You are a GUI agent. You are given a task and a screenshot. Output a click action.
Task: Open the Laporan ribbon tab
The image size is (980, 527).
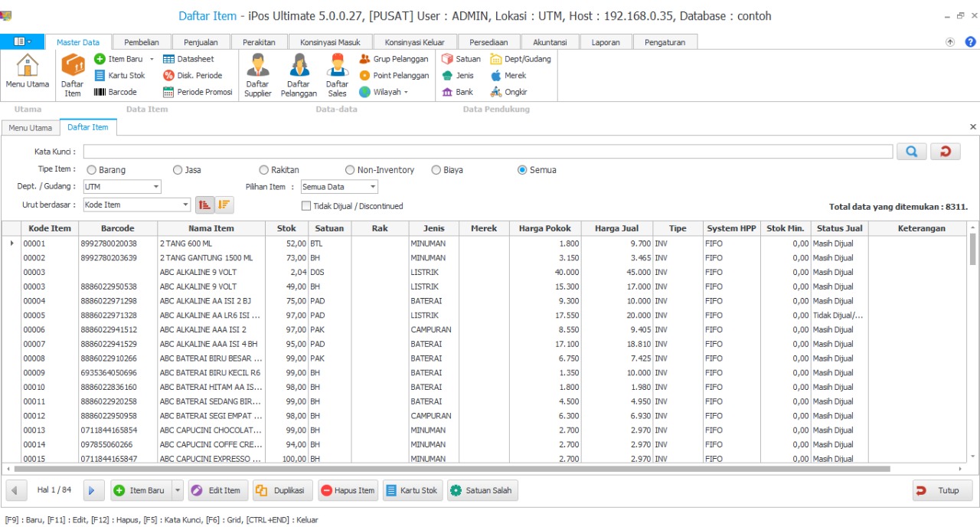(x=606, y=42)
